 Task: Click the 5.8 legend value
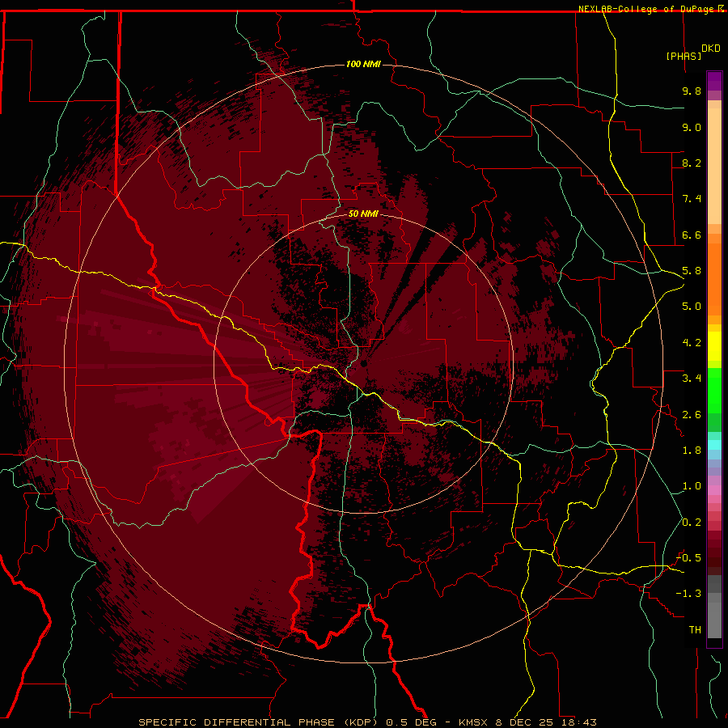(x=692, y=271)
